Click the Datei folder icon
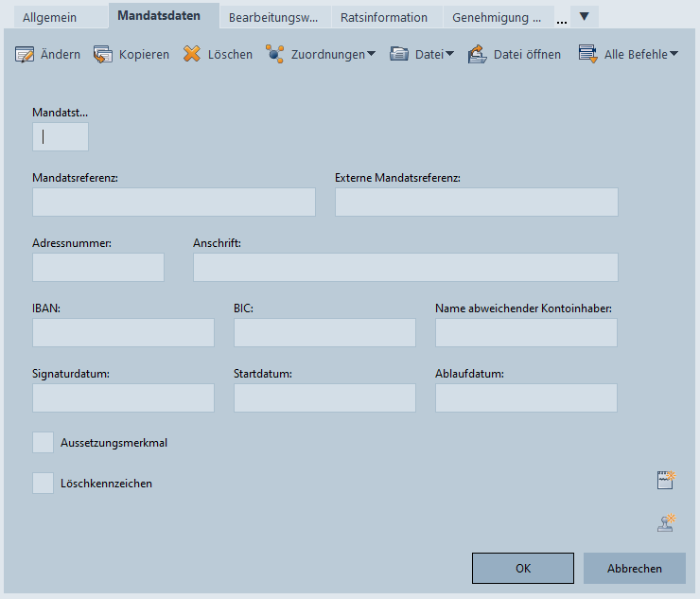The width and height of the screenshot is (700, 599). click(399, 54)
